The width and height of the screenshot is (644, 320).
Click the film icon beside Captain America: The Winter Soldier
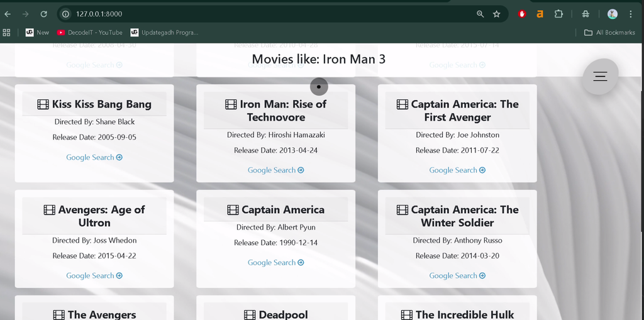coord(402,210)
